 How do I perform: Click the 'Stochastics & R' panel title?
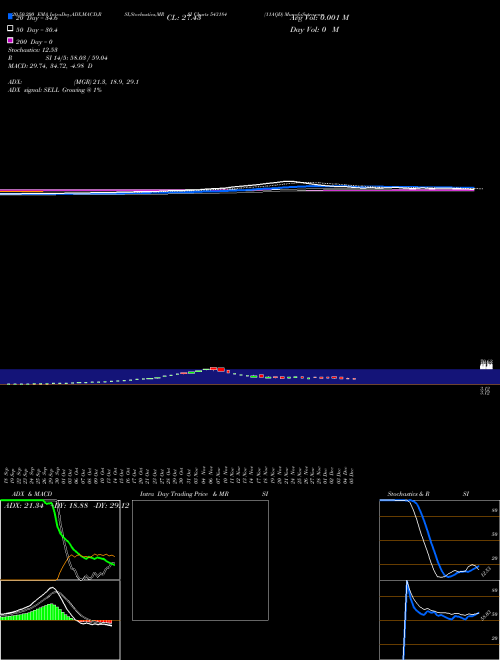click(408, 494)
